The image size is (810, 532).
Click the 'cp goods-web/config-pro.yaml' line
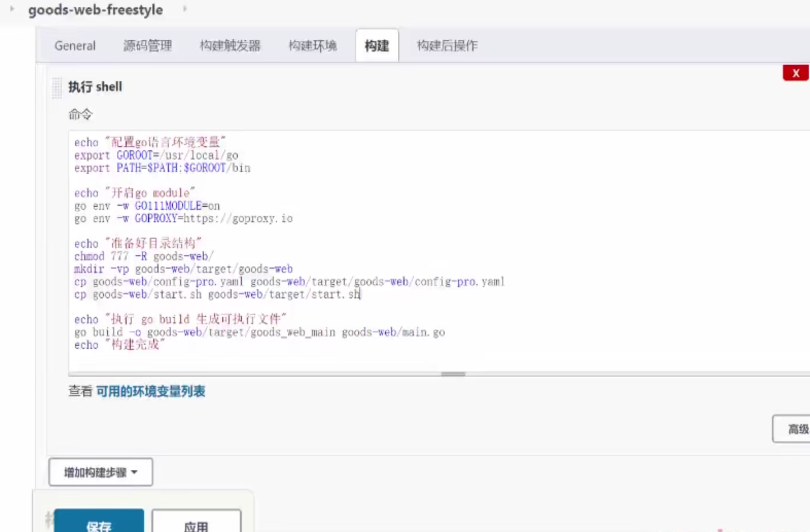point(289,282)
